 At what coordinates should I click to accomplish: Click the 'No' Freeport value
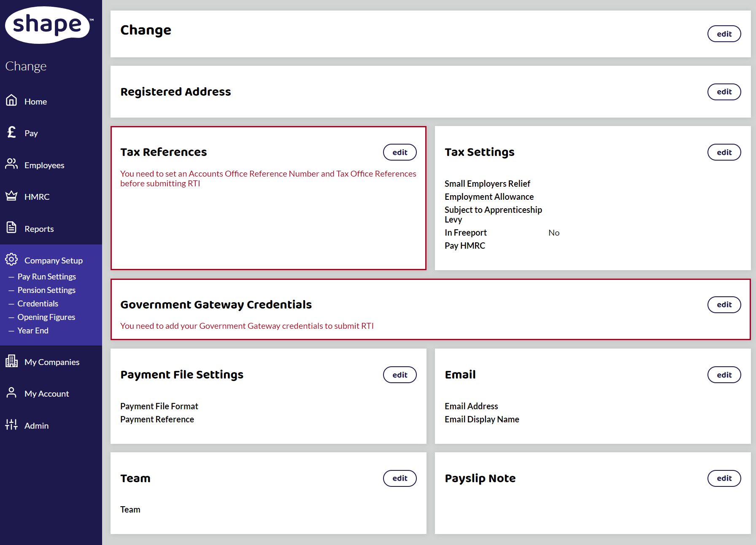554,233
